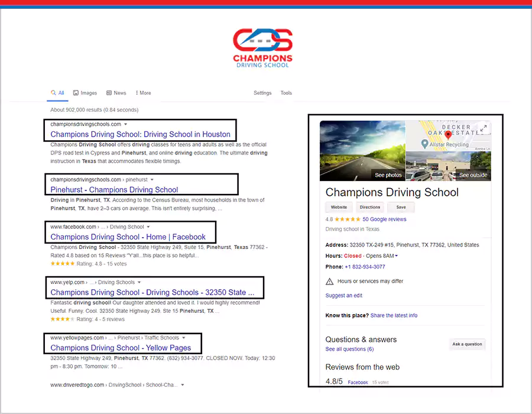This screenshot has height=414, width=532.
Task: Open the Champions Driving School Facebook result
Action: (x=128, y=237)
